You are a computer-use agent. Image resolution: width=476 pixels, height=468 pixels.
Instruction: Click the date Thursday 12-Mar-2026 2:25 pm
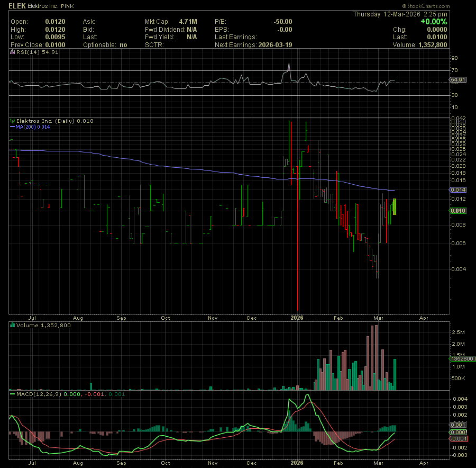pyautogui.click(x=400, y=14)
